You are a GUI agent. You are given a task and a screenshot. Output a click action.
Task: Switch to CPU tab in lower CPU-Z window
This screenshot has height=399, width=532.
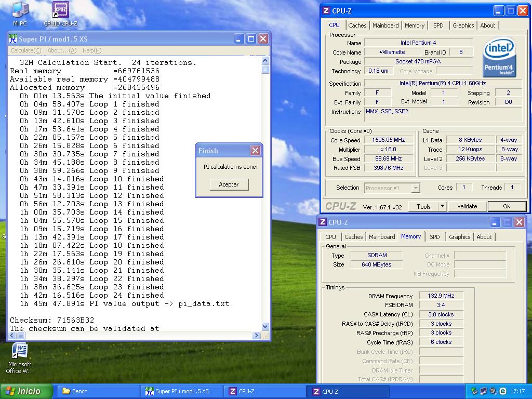(330, 237)
